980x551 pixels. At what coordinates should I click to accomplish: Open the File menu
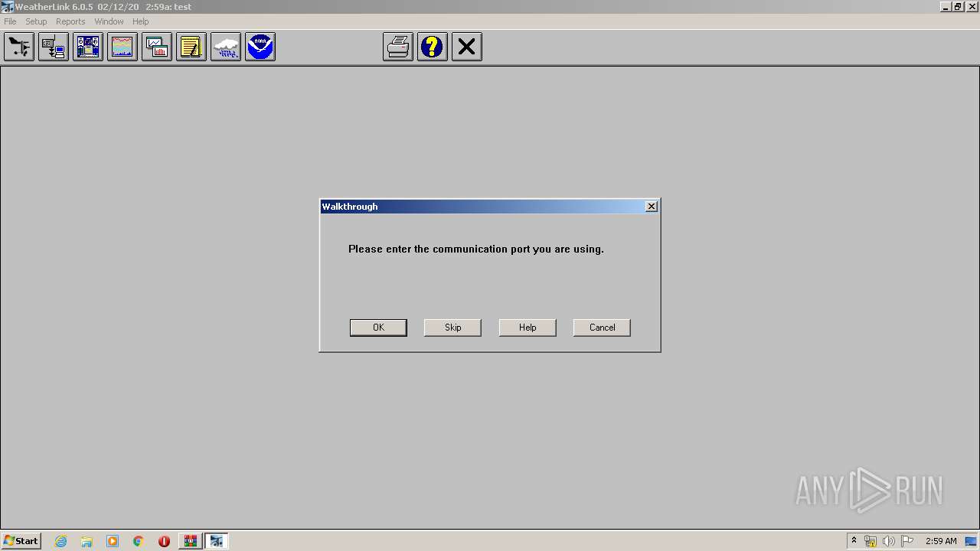click(x=10, y=21)
